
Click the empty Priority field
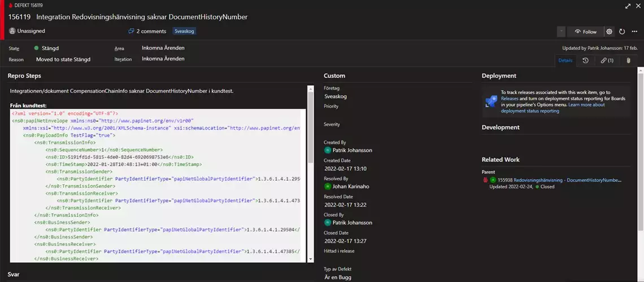397,114
